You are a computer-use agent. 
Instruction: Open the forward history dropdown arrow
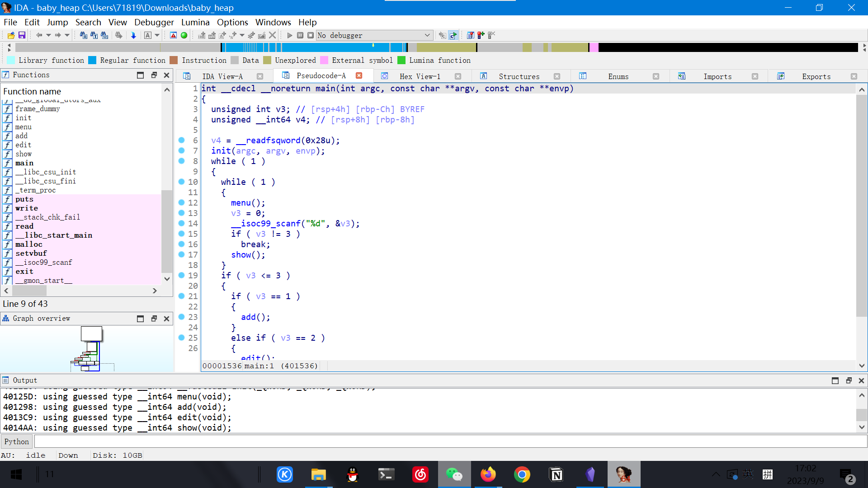[67, 35]
